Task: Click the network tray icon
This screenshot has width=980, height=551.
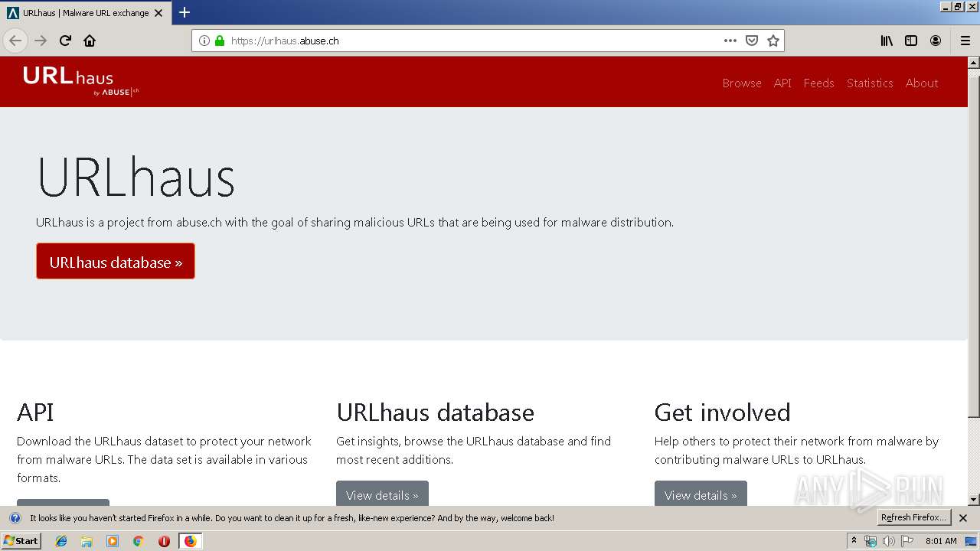Action: [871, 541]
